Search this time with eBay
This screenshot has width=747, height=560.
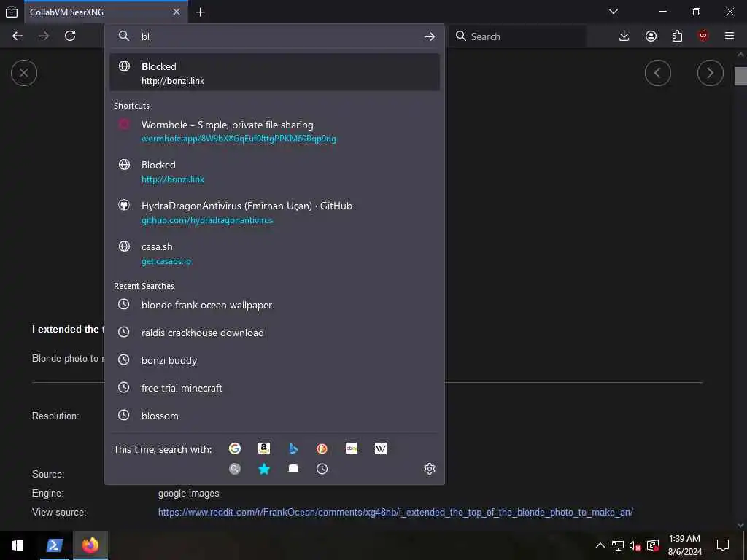pos(352,448)
